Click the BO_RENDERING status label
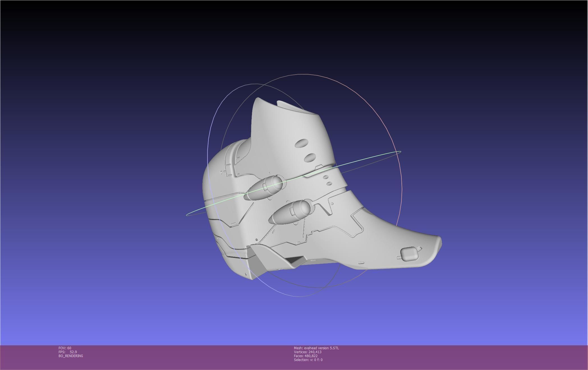Screen dimensions: 588x370 tap(71, 356)
